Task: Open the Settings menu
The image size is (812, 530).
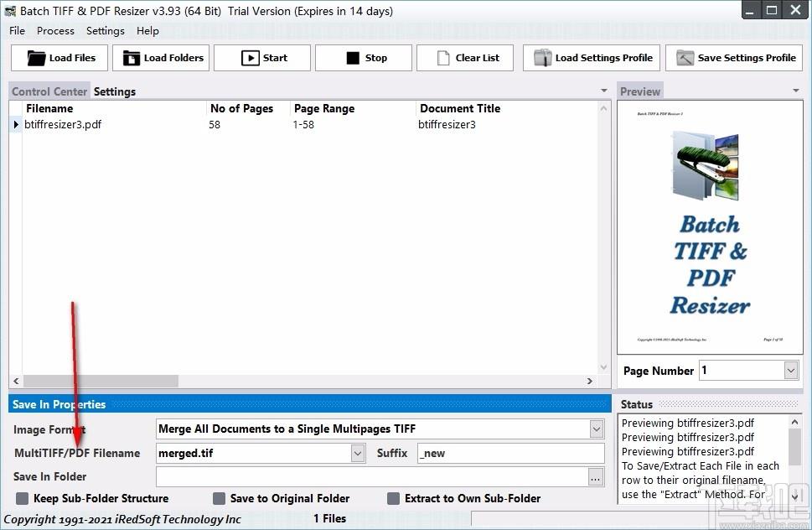Action: pyautogui.click(x=105, y=30)
